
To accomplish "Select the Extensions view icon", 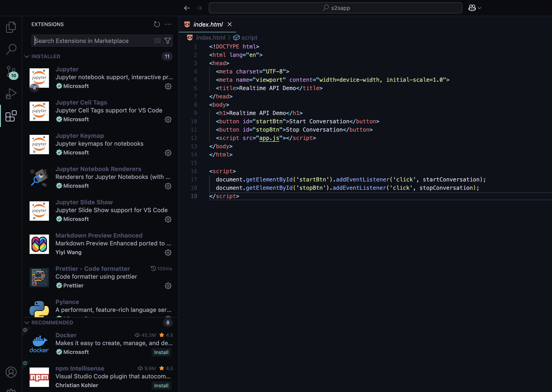I will tap(11, 116).
